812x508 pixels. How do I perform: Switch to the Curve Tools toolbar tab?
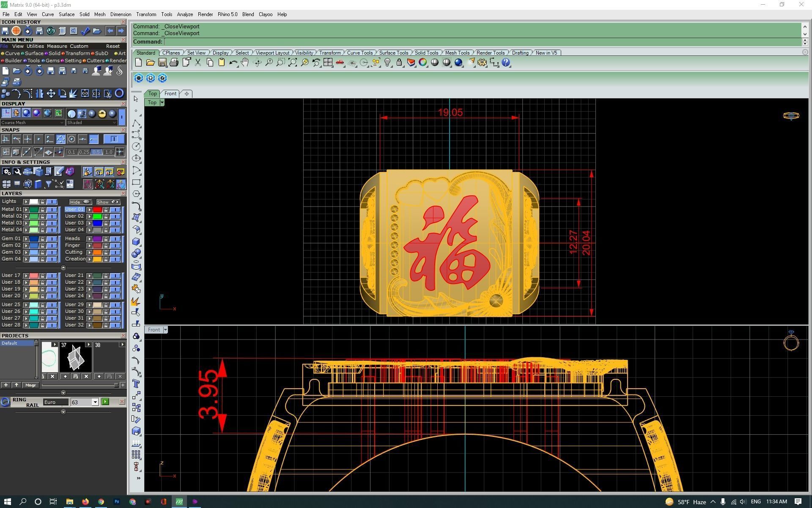click(359, 53)
